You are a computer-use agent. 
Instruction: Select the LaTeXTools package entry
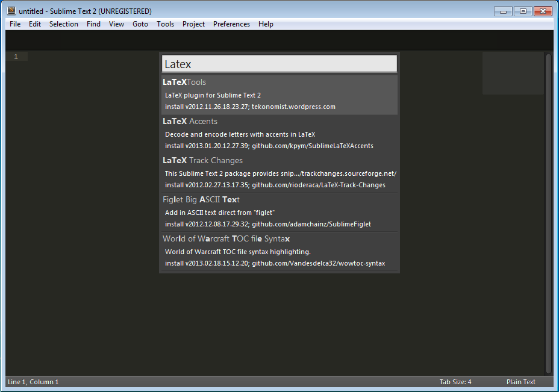click(x=279, y=95)
